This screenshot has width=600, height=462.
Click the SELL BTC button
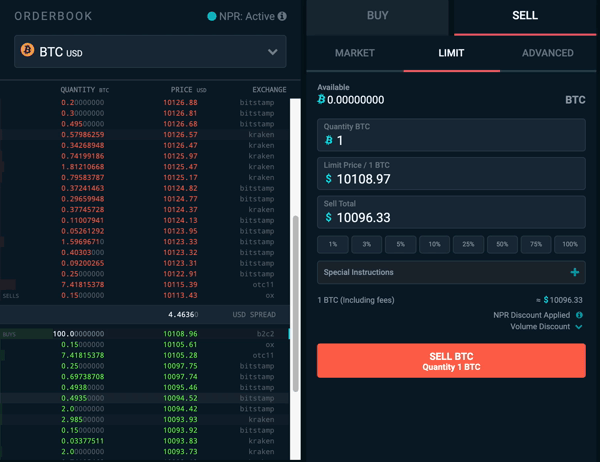click(451, 361)
